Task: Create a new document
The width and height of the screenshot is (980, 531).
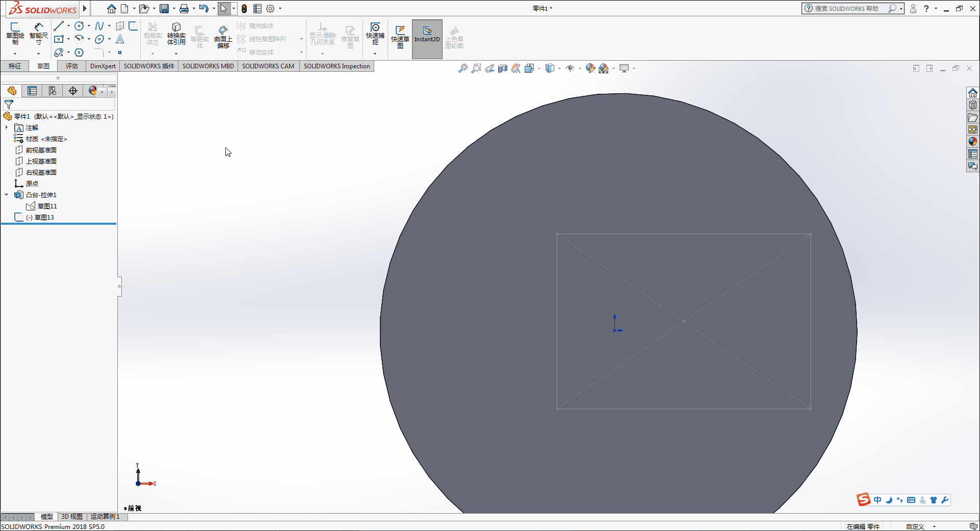Action: point(124,9)
